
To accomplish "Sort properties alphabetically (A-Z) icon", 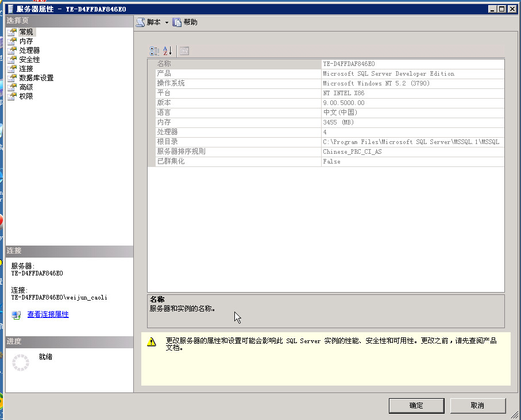I will point(168,51).
